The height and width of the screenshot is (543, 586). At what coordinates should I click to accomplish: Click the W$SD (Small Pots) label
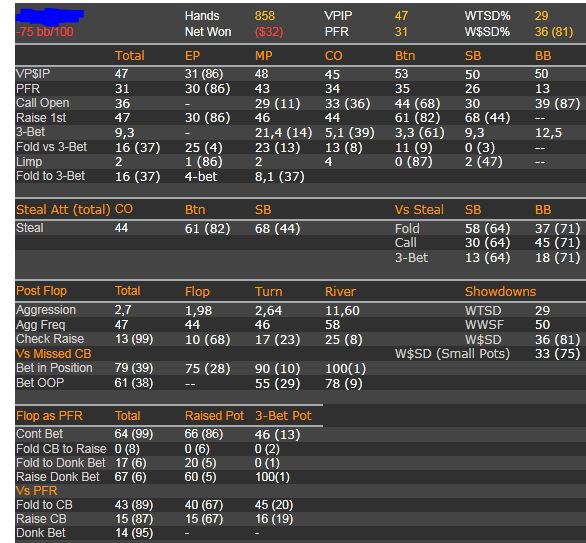click(x=452, y=354)
